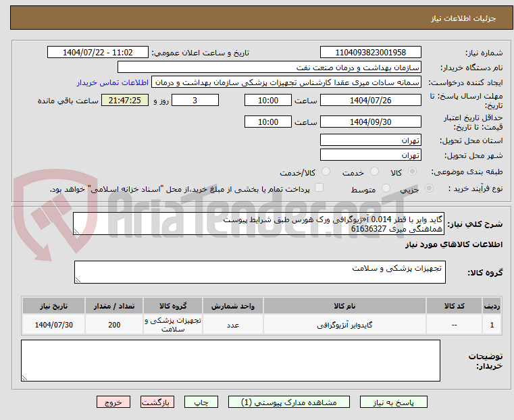The image size is (514, 420).
Task: Click the پاسخ به نیاز button
Action: 393,402
